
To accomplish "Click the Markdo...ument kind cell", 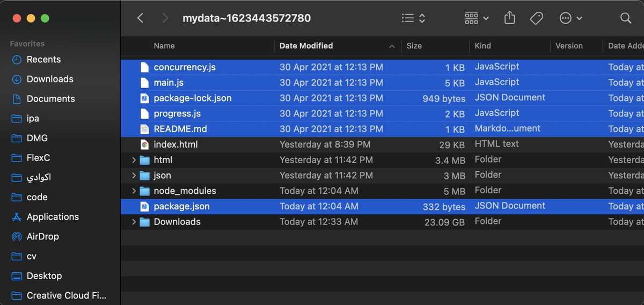I will point(508,129).
